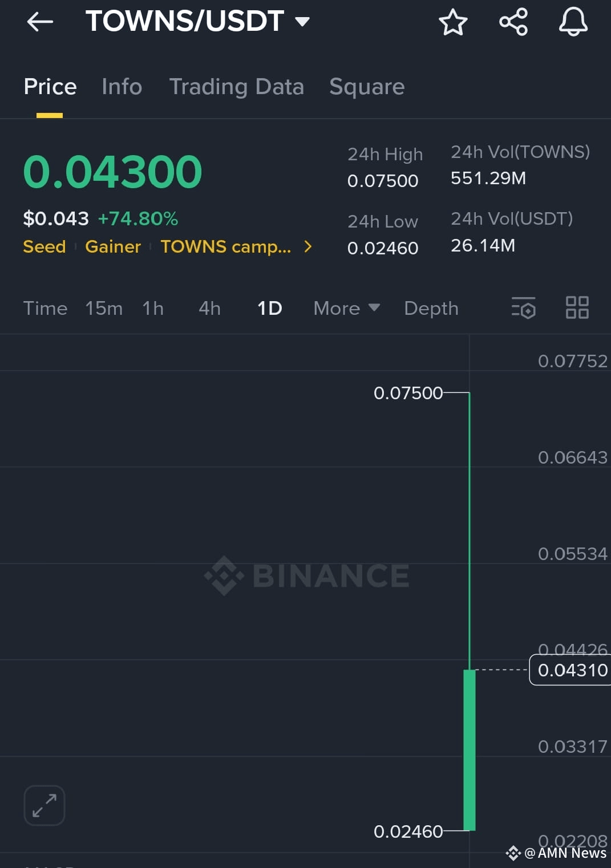Set a price alert with bell icon
The height and width of the screenshot is (868, 611).
click(573, 22)
